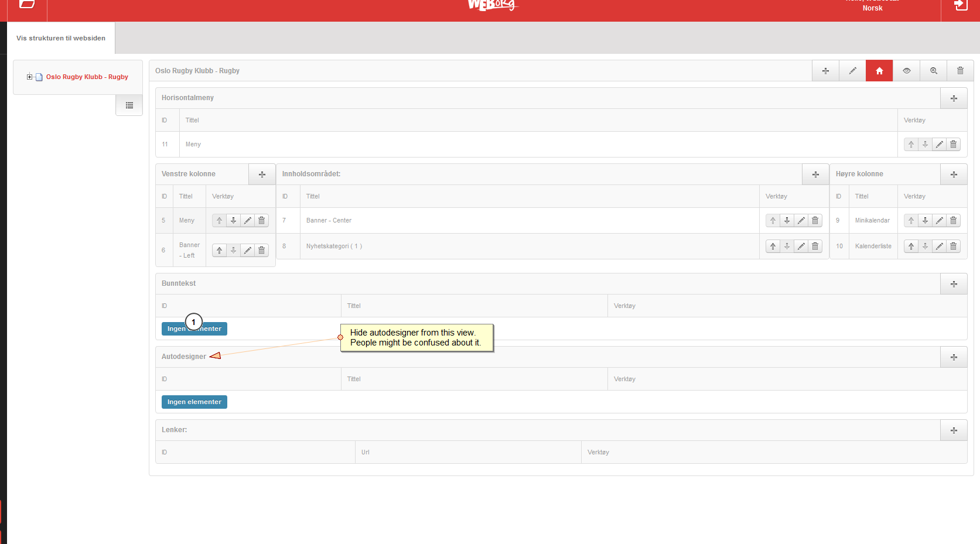Click the Meny title in Venstre kolonne

[x=187, y=220]
